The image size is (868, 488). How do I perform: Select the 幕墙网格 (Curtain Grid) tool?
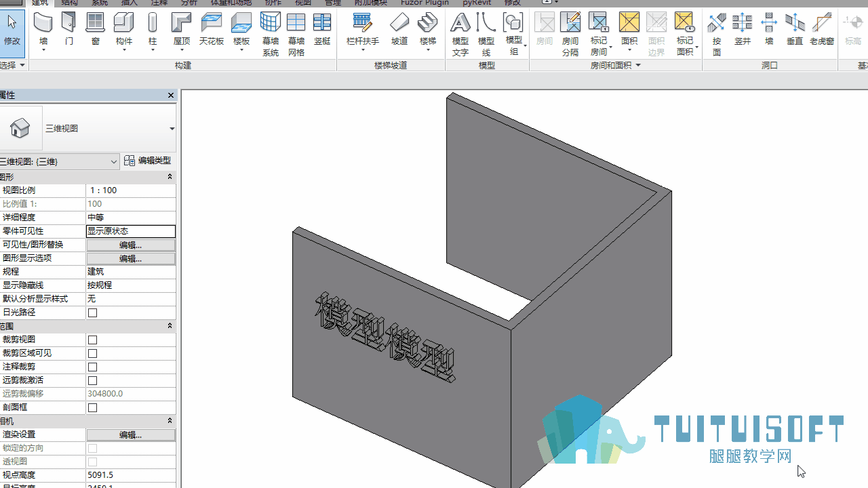click(x=296, y=34)
